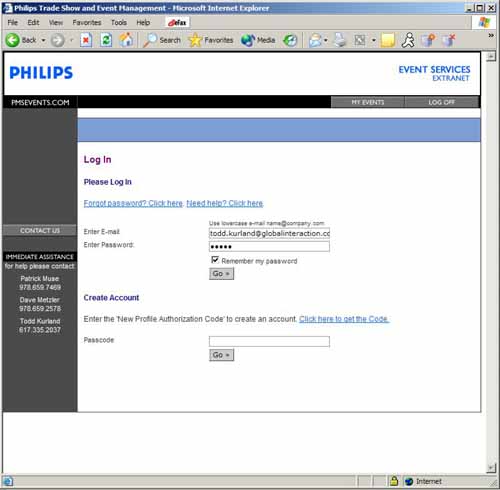Viewport: 500px width, 490px height.
Task: Open the Search pane
Action: coord(162,40)
